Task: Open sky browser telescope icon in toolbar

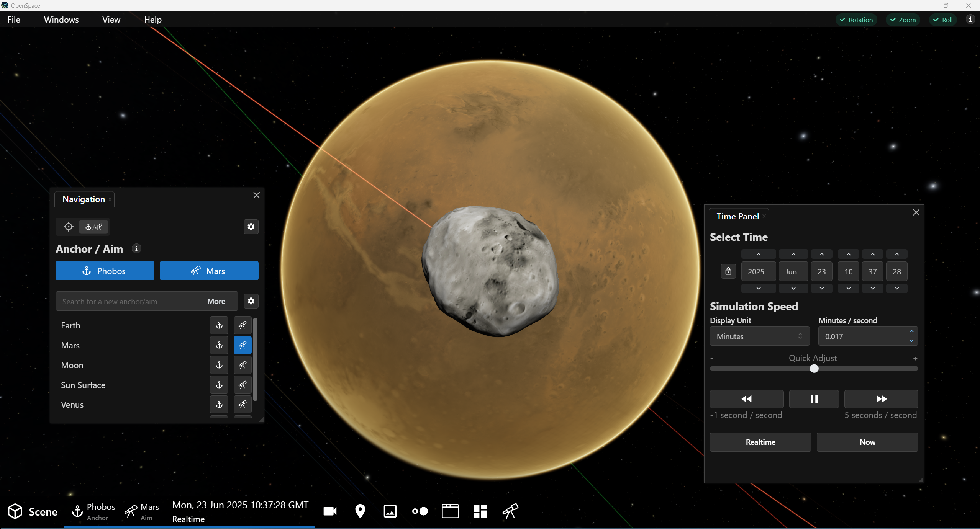Action: click(x=510, y=511)
